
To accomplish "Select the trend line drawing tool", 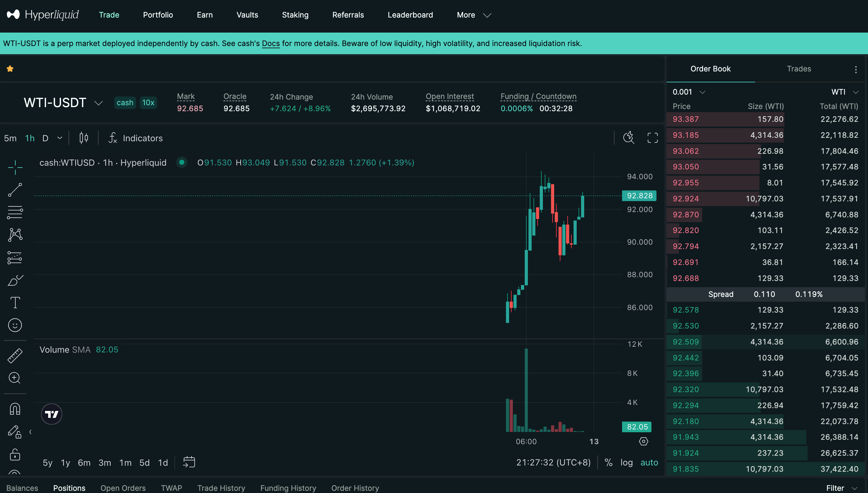I will click(x=15, y=190).
